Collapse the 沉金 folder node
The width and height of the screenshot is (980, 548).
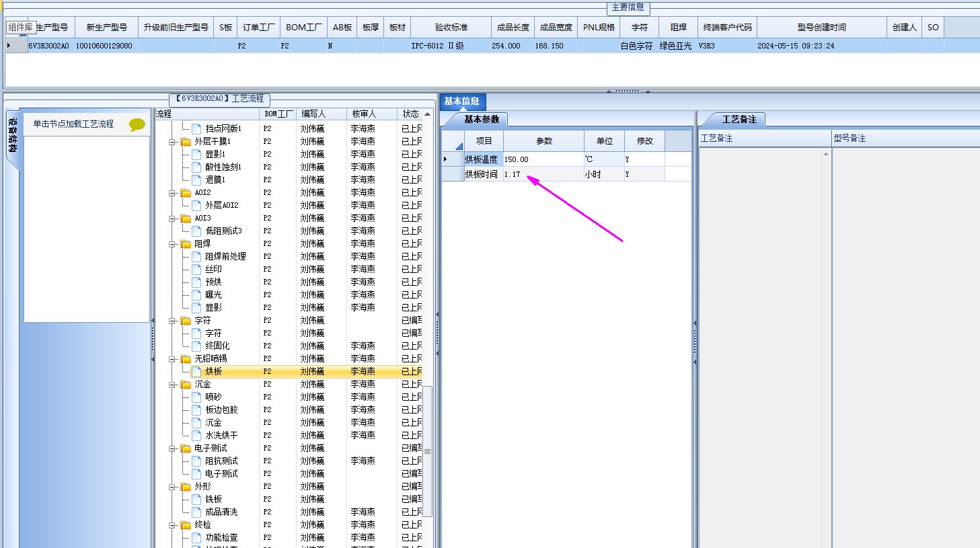172,385
